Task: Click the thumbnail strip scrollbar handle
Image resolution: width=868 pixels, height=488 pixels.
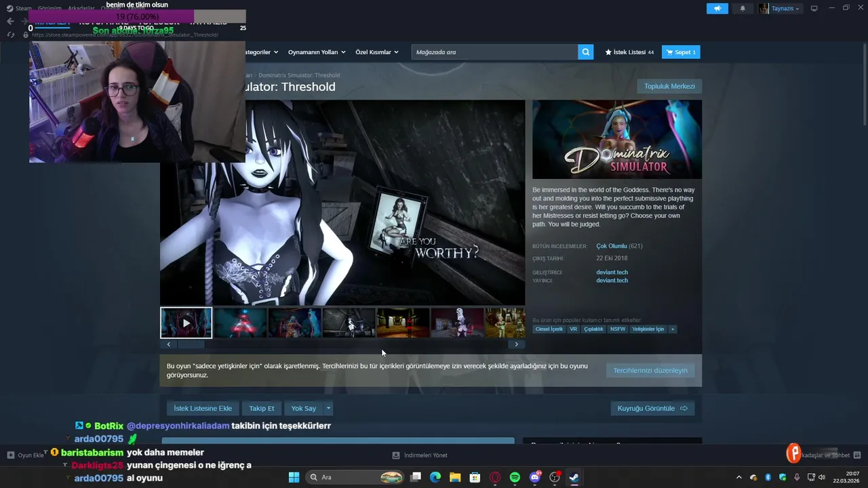Action: pos(191,344)
